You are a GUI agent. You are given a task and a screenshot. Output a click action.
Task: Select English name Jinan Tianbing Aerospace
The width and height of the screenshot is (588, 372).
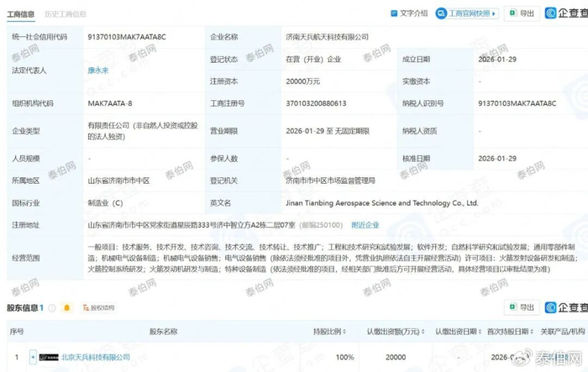click(x=382, y=203)
